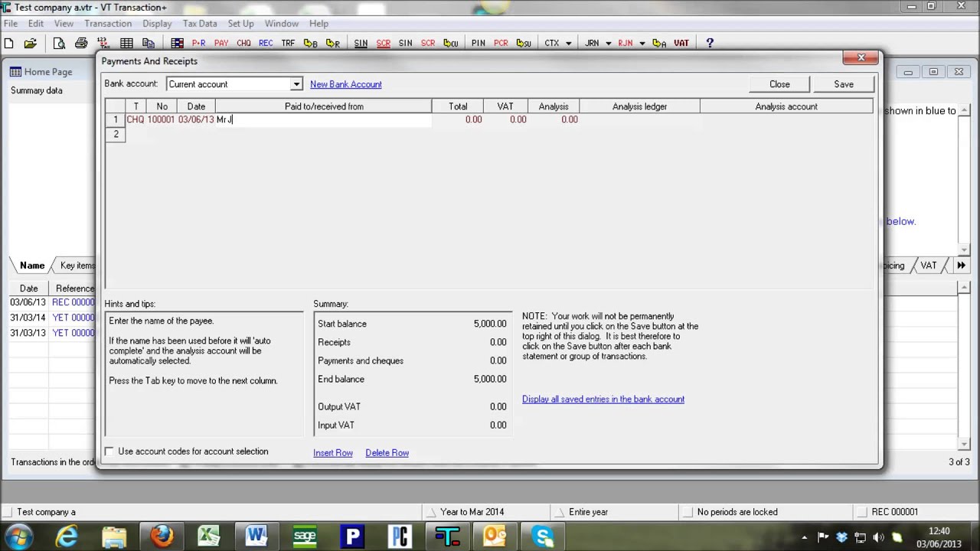
Task: Open Internet Explorer from taskbar
Action: click(x=67, y=536)
